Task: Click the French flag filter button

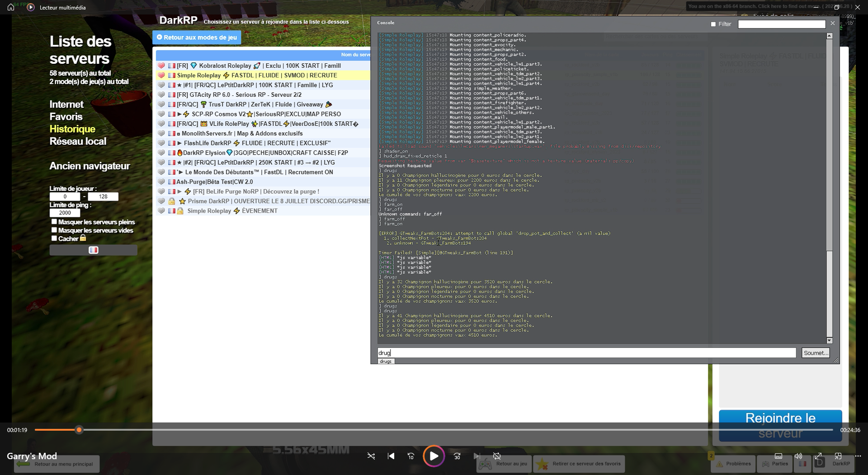Action: tap(94, 250)
